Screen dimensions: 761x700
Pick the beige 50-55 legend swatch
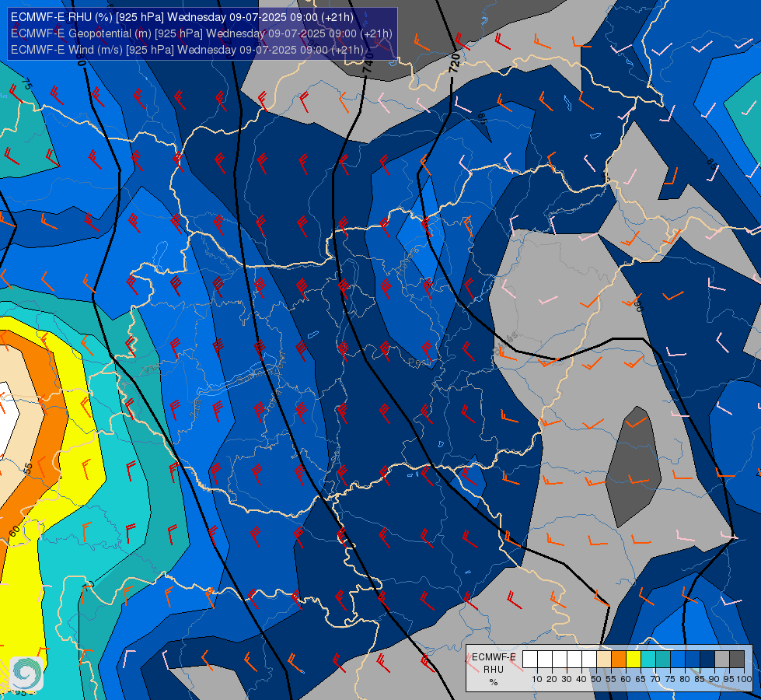[604, 660]
